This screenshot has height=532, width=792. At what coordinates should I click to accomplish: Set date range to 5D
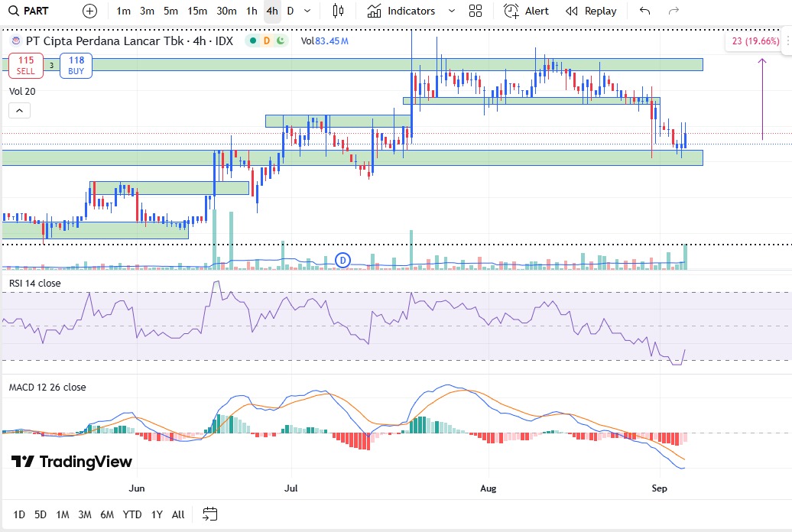coord(41,515)
